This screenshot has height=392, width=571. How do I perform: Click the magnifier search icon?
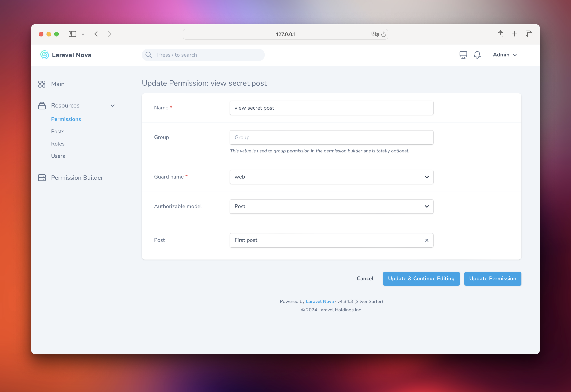[149, 55]
